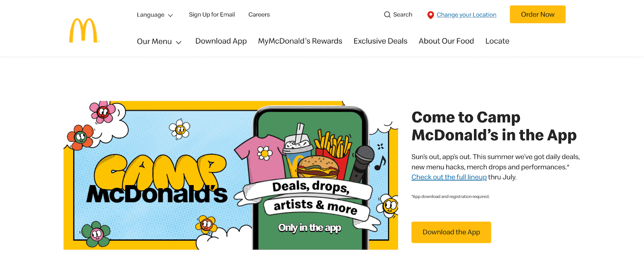Open Sign Up for Email link
The image size is (644, 268).
pos(212,14)
